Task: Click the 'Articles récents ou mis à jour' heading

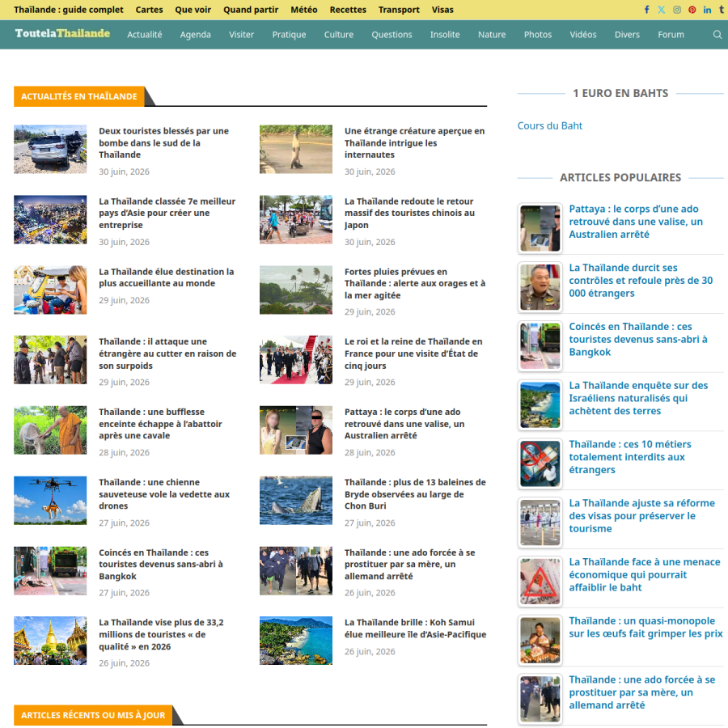Action: [x=93, y=715]
